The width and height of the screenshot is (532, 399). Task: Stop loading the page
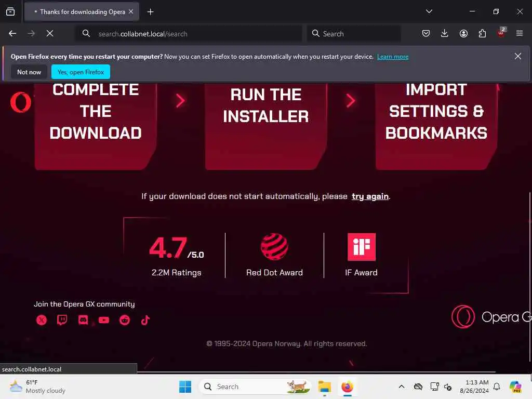50,34
